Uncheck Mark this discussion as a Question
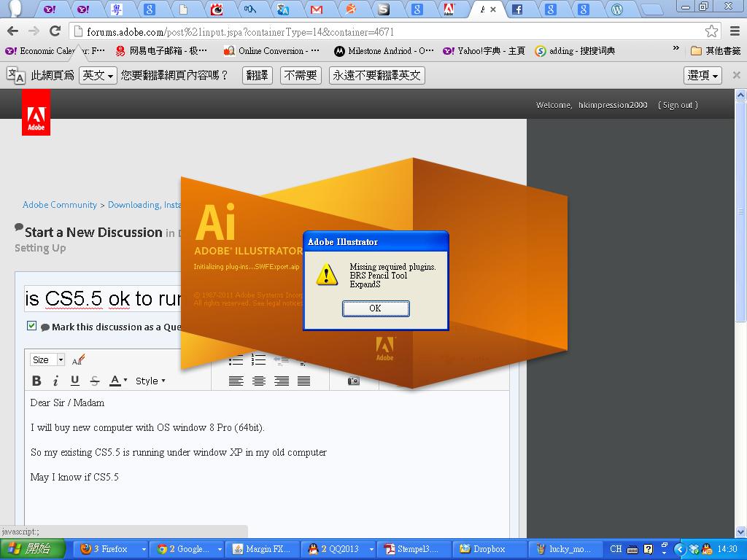The image size is (747, 560). [31, 326]
